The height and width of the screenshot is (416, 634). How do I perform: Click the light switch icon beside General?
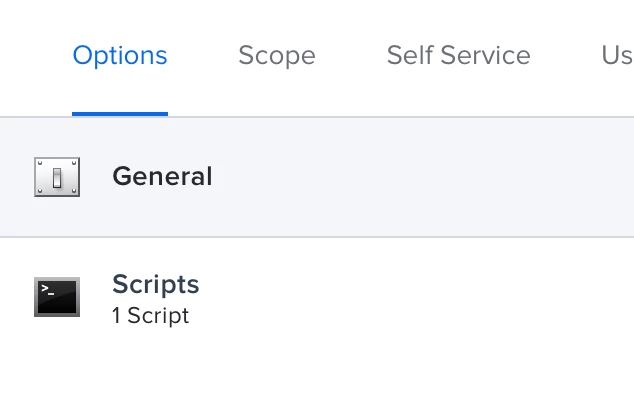tap(57, 177)
